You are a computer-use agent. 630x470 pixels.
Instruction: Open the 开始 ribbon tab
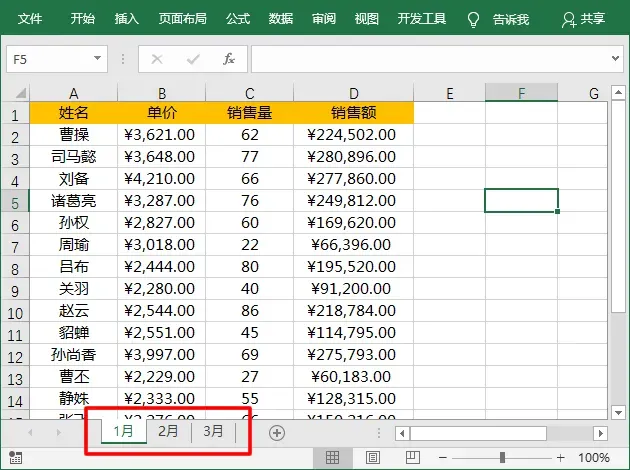pos(83,19)
